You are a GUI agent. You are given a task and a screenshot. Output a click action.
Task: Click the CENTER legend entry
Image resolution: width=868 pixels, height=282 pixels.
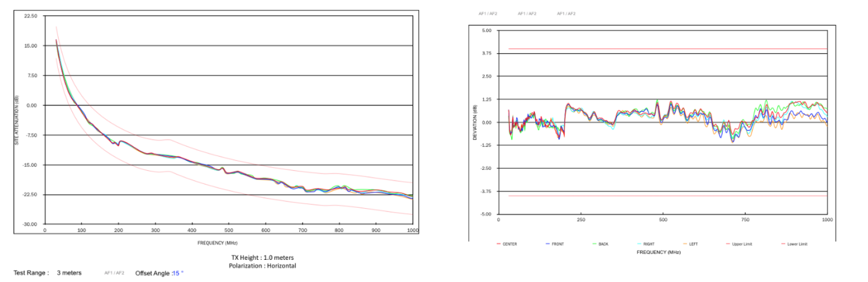pos(509,244)
